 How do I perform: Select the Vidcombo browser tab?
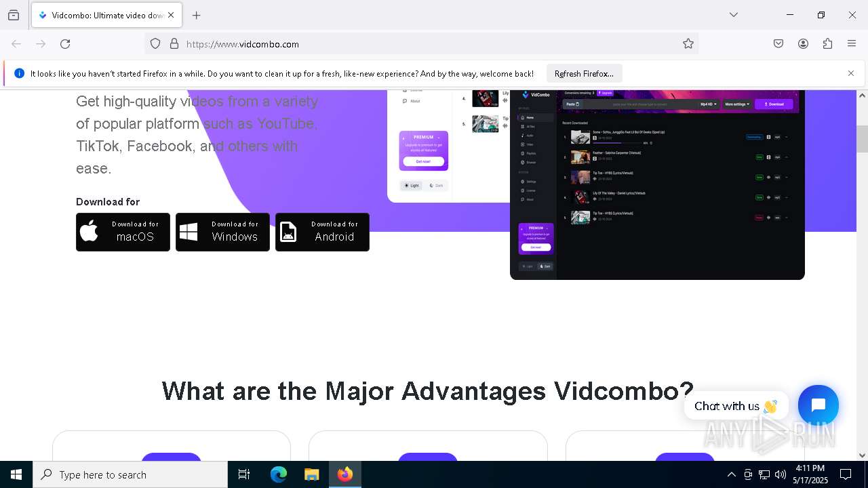tap(106, 15)
